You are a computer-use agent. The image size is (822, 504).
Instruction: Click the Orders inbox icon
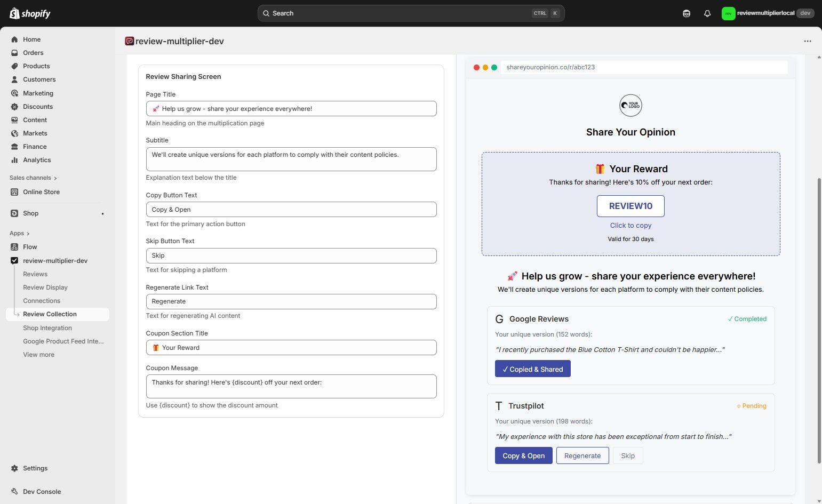click(x=14, y=53)
